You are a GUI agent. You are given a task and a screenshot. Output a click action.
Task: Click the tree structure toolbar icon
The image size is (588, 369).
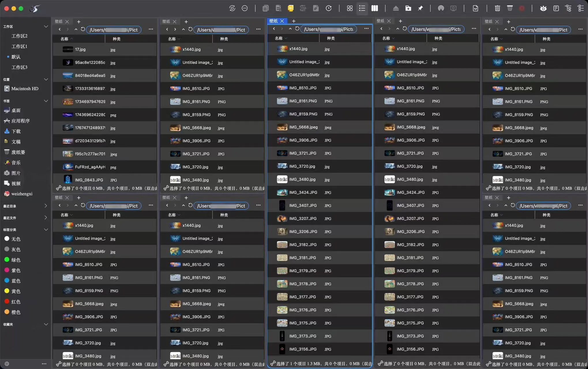pyautogui.click(x=568, y=8)
